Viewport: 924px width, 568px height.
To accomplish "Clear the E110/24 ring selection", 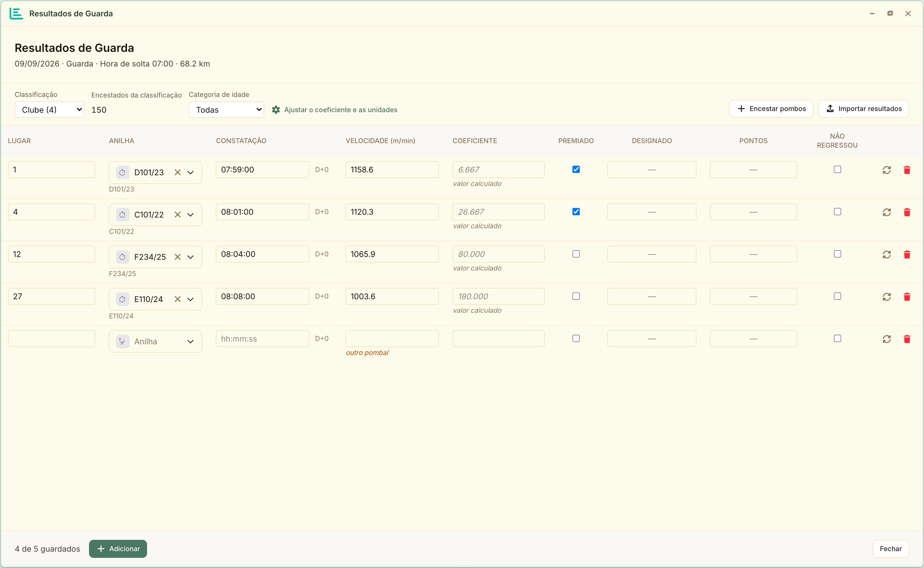I will click(178, 299).
